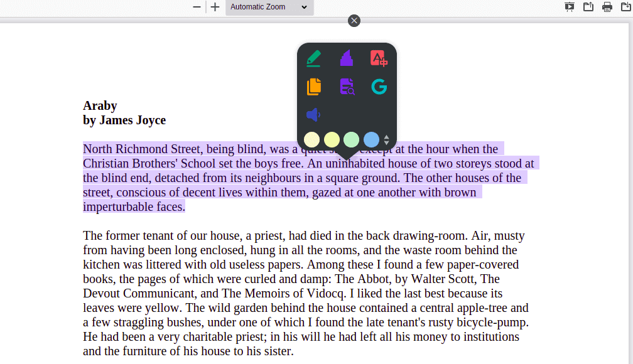Image resolution: width=633 pixels, height=364 pixels.
Task: Close the popup with the X button
Action: click(354, 21)
